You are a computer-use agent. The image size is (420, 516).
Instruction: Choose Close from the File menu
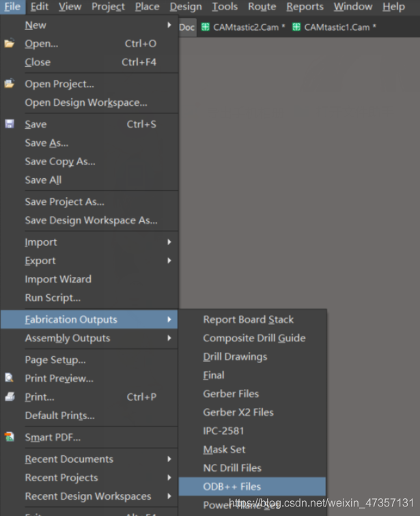(x=89, y=62)
